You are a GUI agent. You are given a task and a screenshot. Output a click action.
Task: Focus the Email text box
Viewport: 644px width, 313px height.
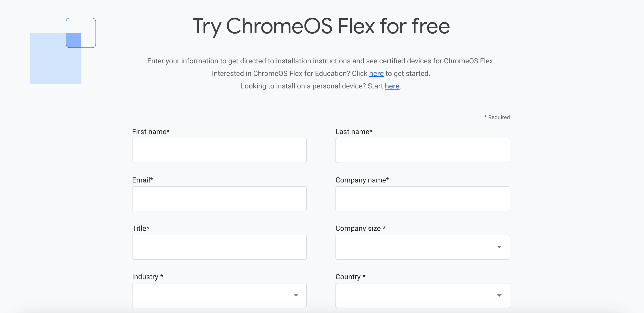219,199
